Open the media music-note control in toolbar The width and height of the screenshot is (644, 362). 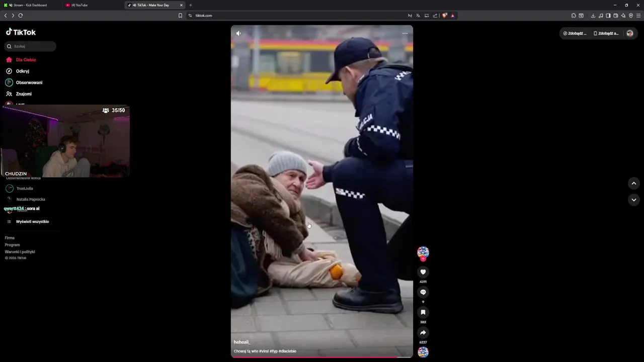(x=601, y=16)
